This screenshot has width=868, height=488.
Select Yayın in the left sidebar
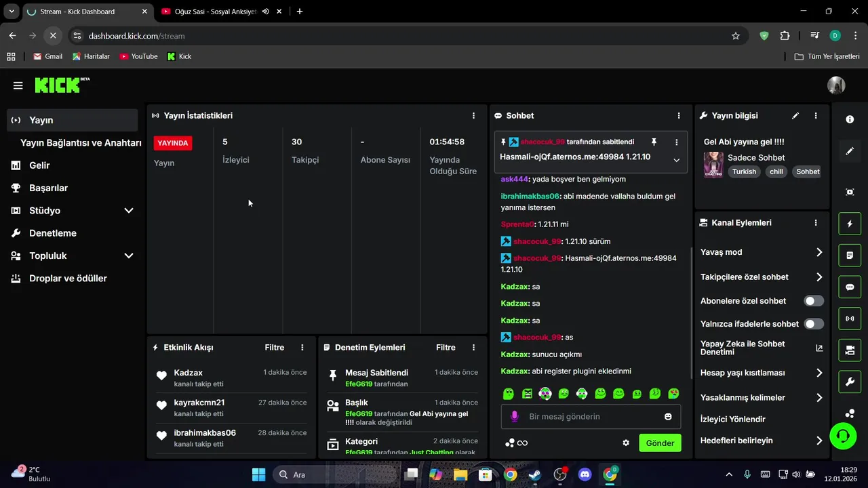point(72,120)
